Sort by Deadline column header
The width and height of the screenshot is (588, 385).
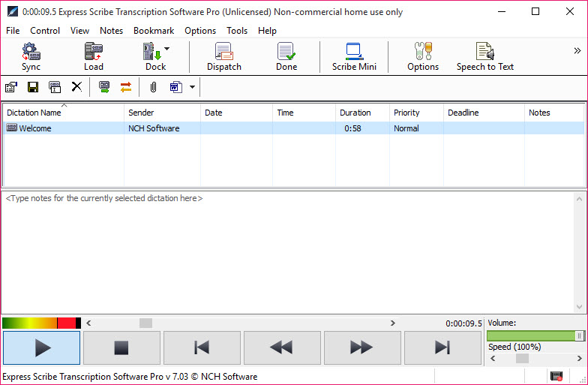click(x=484, y=113)
